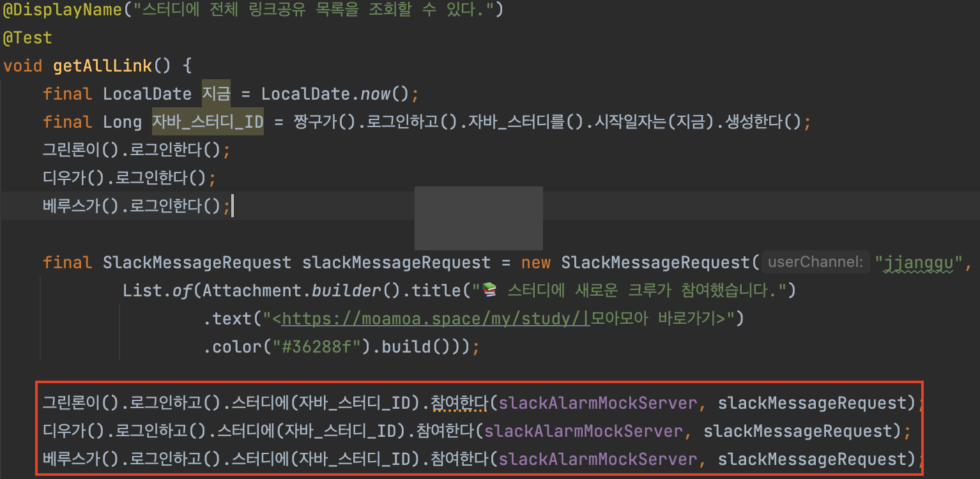Image resolution: width=980 pixels, height=479 pixels.
Task: Click slackAlarmMockServer on the 베루스가 line
Action: coord(598,459)
